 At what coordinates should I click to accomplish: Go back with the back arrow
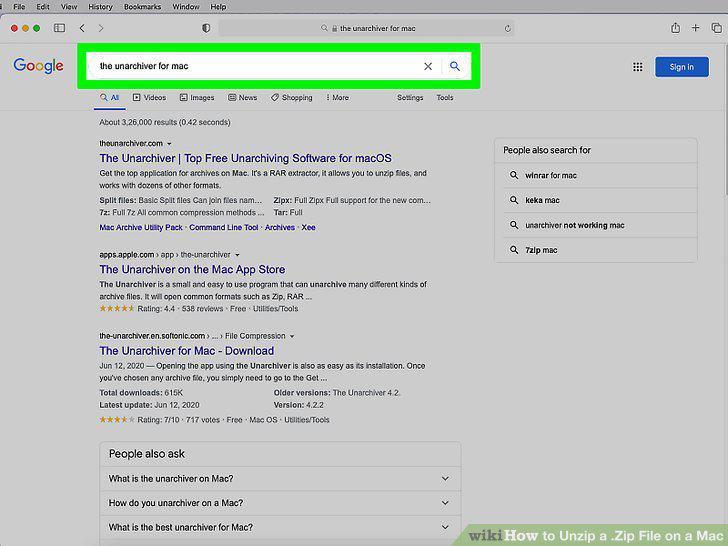pos(82,28)
